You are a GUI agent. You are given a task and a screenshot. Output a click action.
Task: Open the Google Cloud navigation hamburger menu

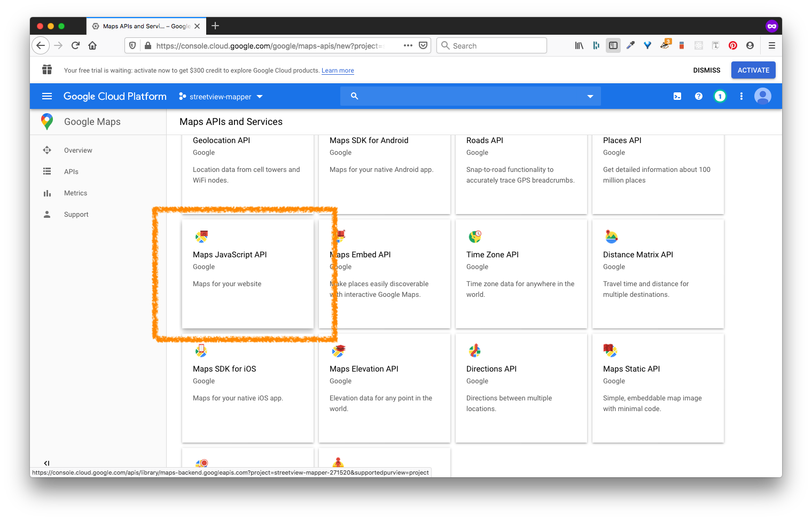pyautogui.click(x=47, y=96)
